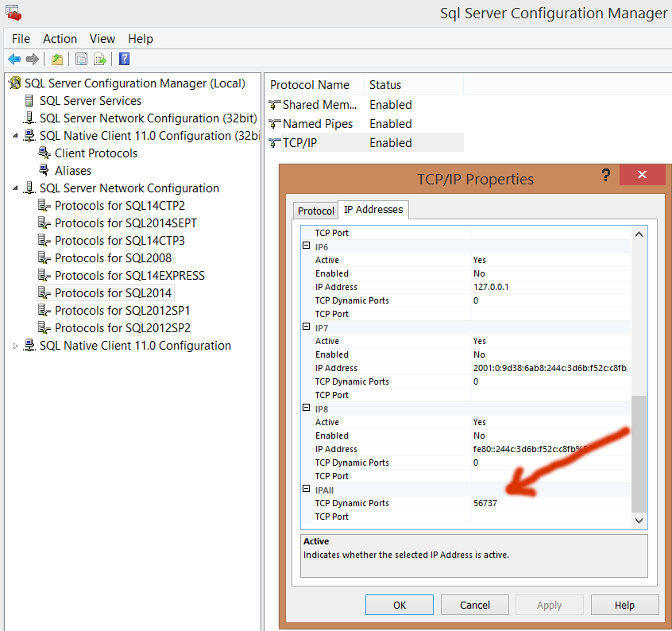Collapse the IP7 section
The width and height of the screenshot is (672, 631).
tap(307, 327)
